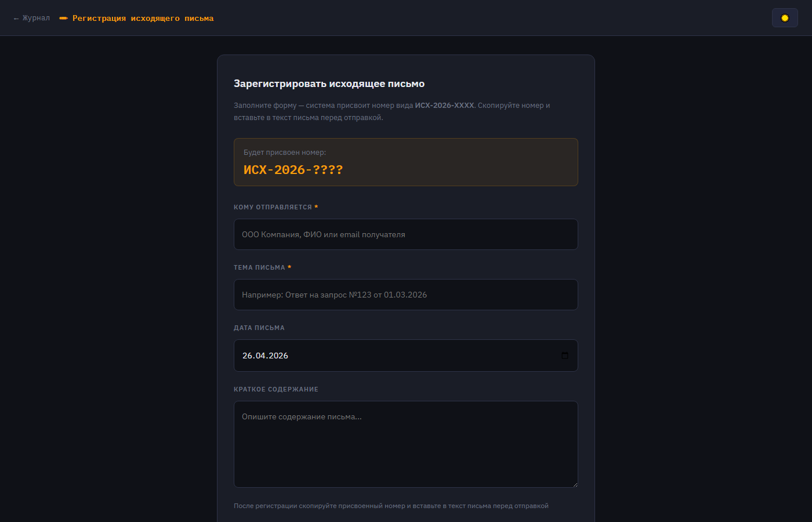Screen dimensions: 812x522
Task: Click the assigned number preview 'ИСХ-2026-????'
Action: [293, 170]
